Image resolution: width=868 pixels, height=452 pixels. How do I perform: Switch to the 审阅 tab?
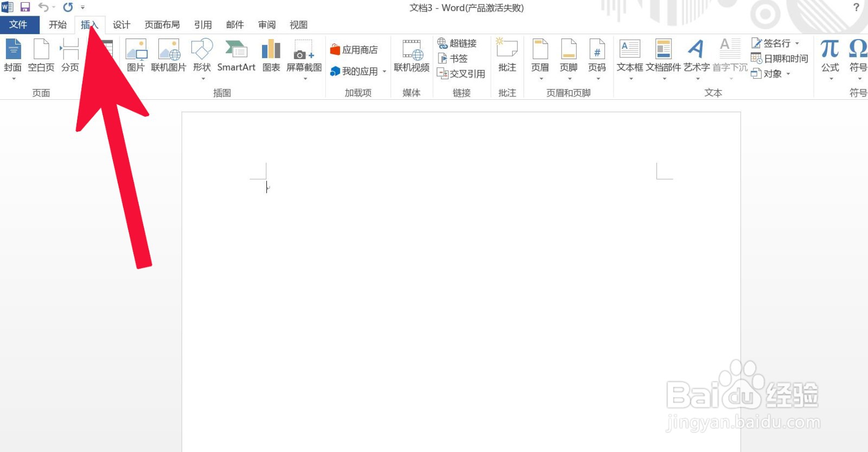pyautogui.click(x=267, y=25)
